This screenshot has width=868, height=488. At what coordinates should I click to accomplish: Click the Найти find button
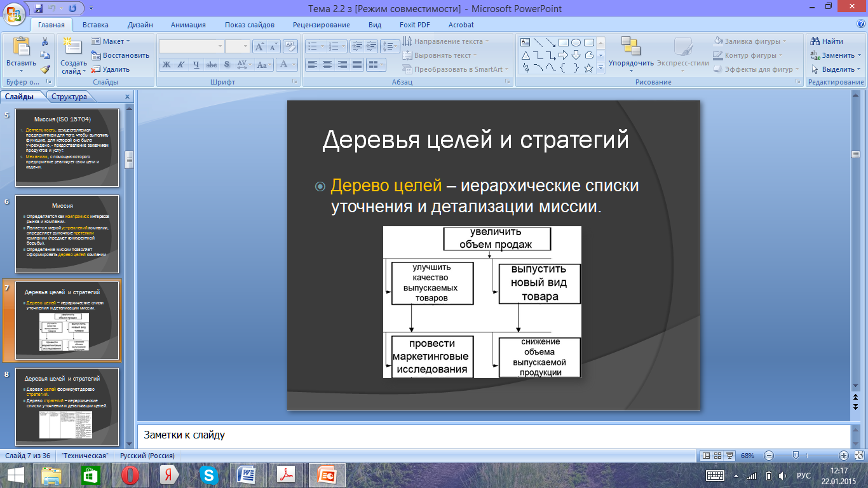tap(827, 41)
